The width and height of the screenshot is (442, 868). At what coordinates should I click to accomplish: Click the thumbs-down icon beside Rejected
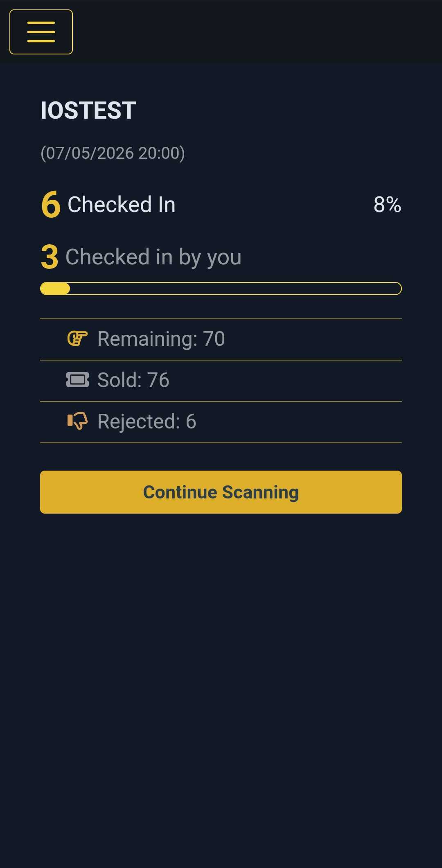77,421
